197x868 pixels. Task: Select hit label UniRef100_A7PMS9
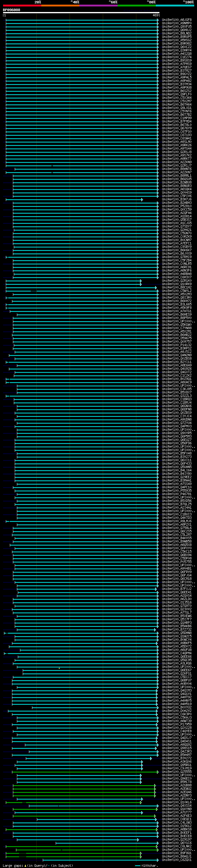pyautogui.click(x=177, y=64)
